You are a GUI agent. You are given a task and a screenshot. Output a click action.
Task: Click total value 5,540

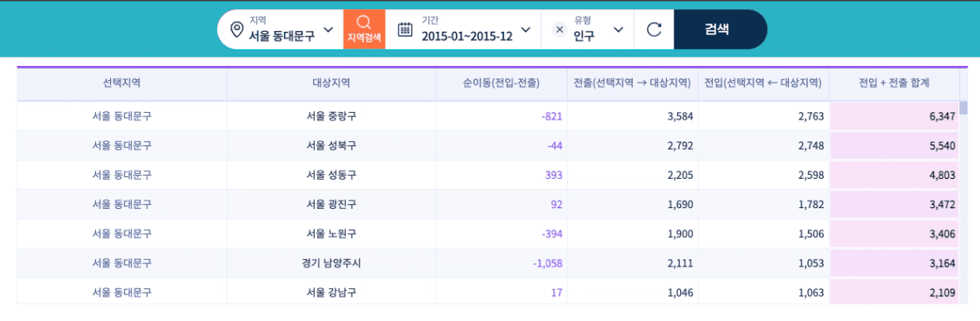(942, 145)
